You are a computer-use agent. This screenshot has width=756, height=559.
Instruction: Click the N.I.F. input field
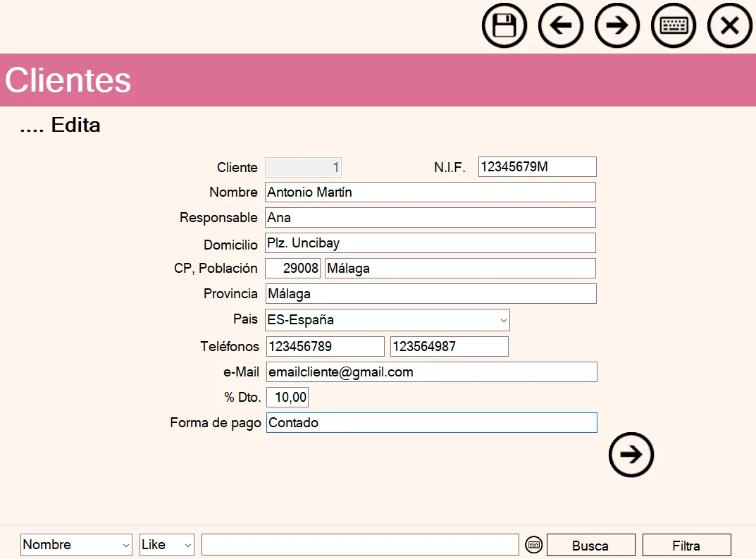coord(537,167)
